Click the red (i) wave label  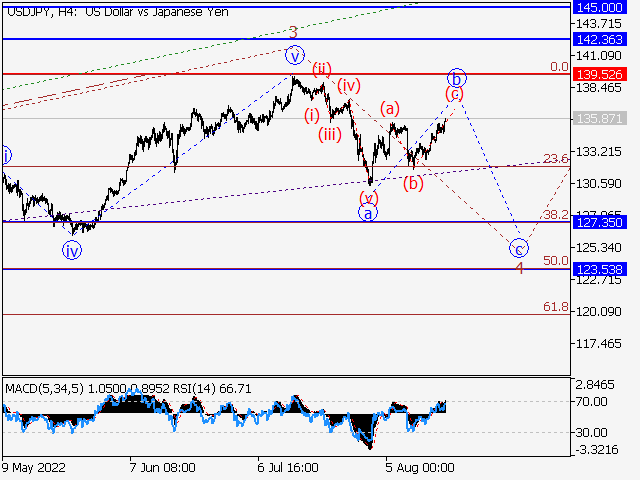pyautogui.click(x=312, y=116)
